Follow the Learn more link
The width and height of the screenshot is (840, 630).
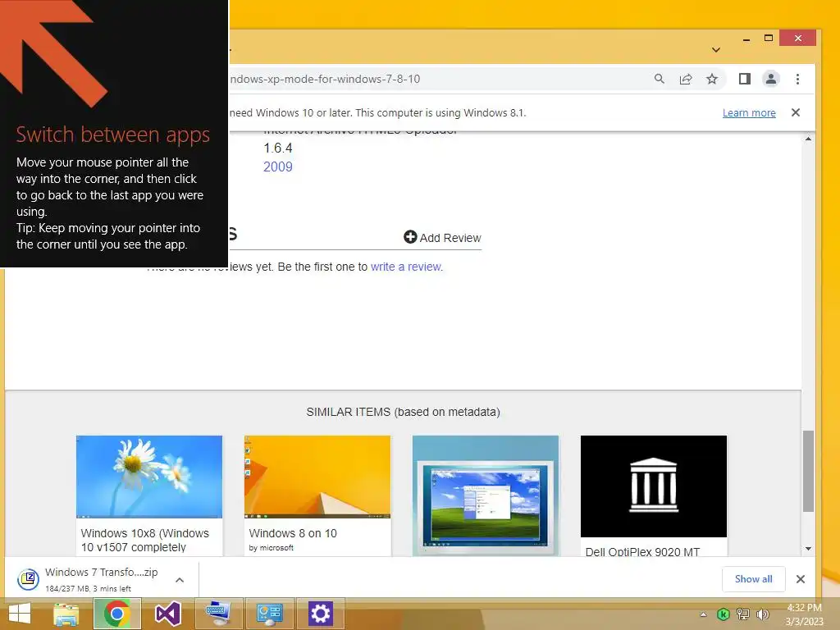click(748, 113)
